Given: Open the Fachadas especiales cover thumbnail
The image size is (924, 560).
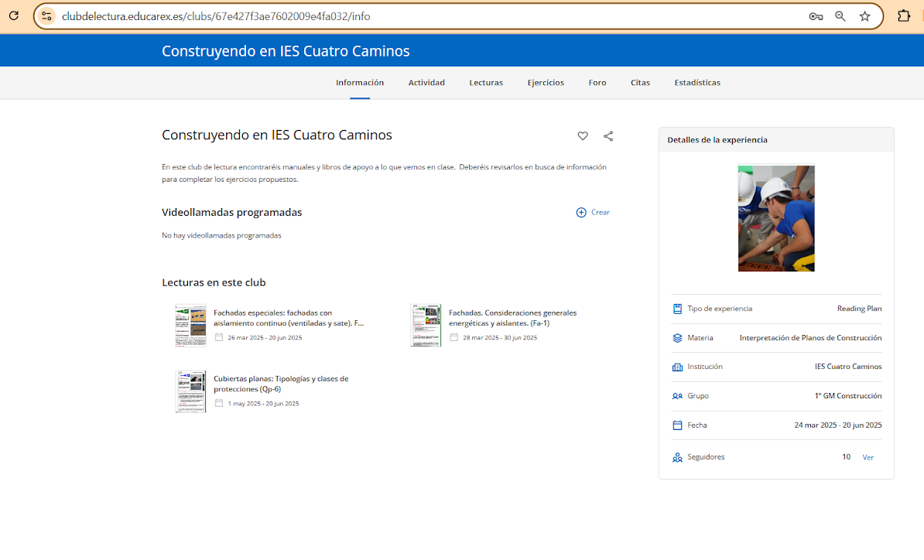Looking at the screenshot, I should [191, 326].
